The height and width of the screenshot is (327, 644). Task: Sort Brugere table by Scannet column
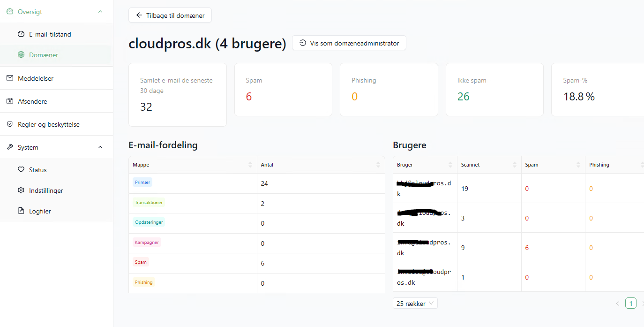[x=489, y=165]
